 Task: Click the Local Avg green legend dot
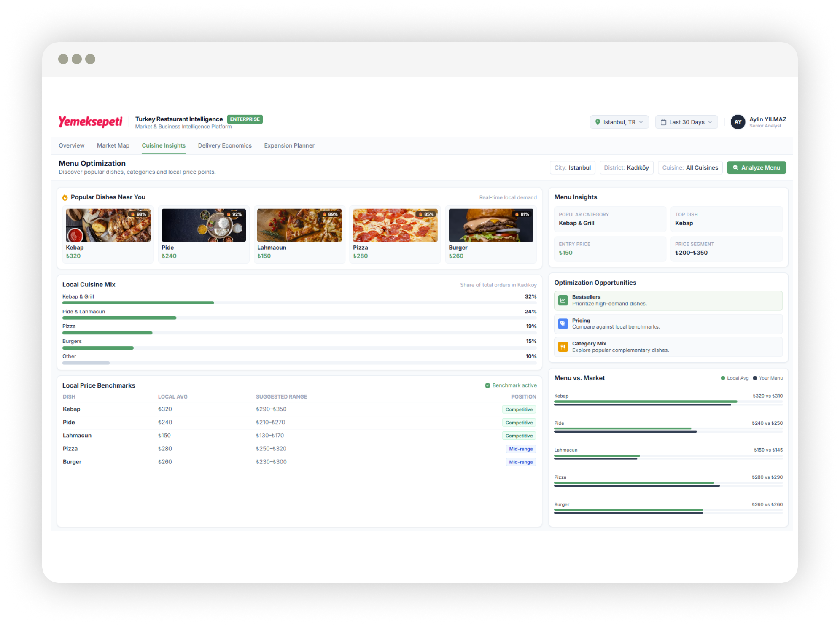(723, 378)
